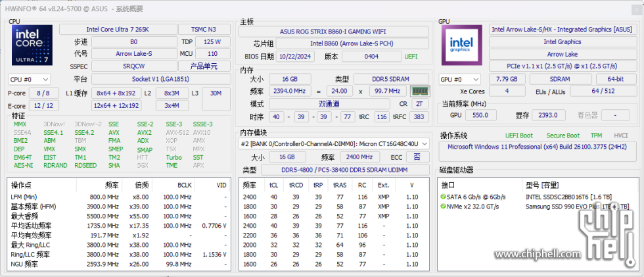Click the Intel Graphics logo image

[x=461, y=45]
